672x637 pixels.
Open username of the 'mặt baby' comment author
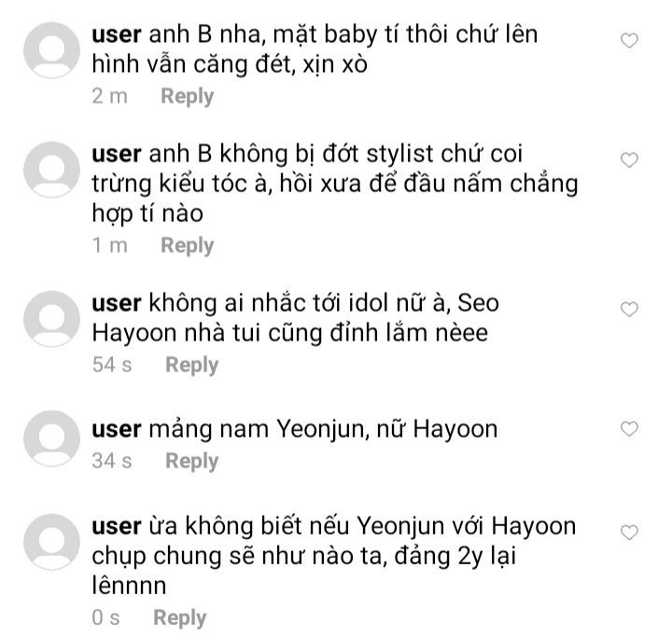[x=117, y=35]
